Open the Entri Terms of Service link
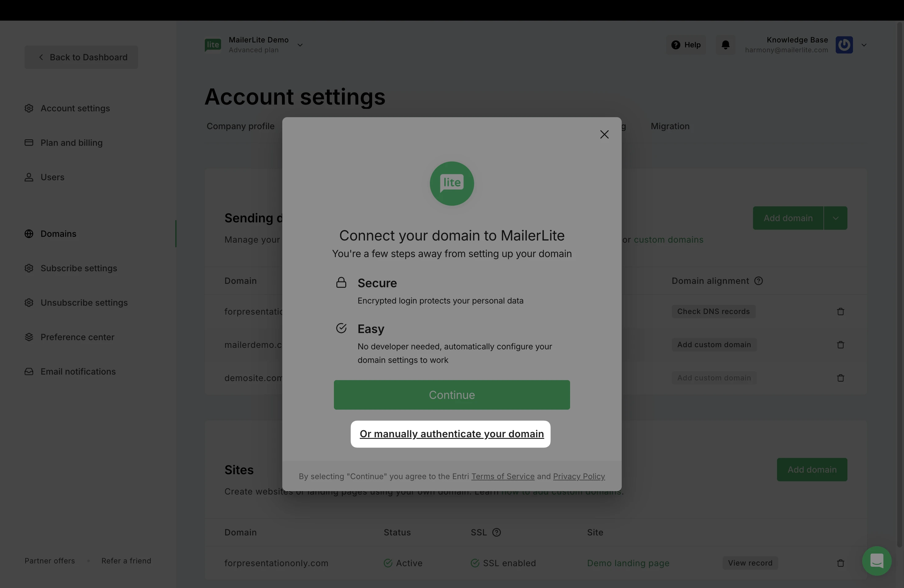This screenshot has width=904, height=588. tap(502, 476)
